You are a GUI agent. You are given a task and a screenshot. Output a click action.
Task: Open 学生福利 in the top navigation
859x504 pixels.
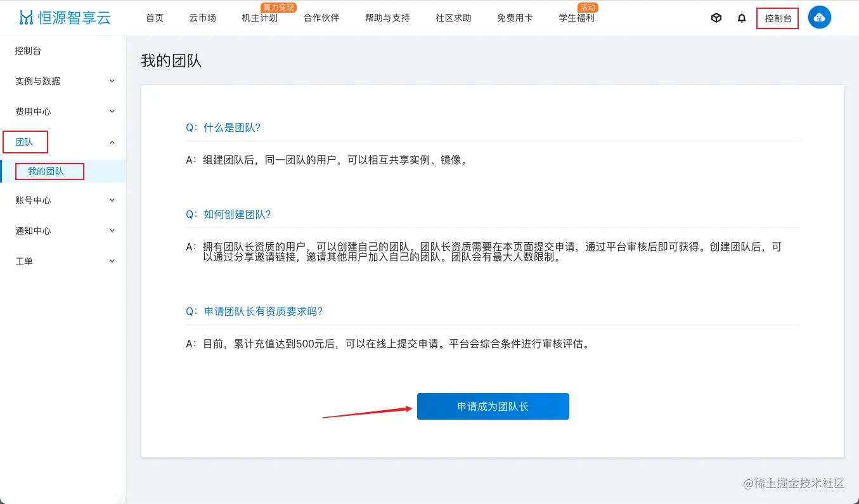point(576,18)
